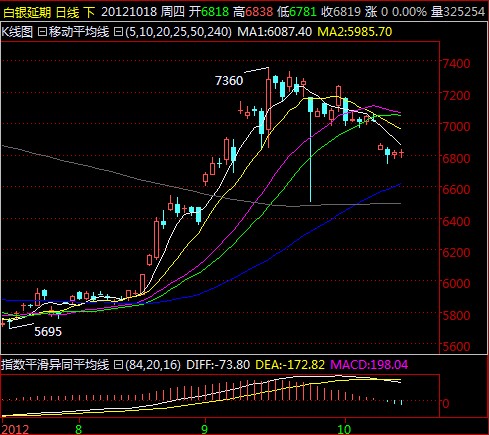Viewport: 490px width, 435px height.
Task: Select the K线图 label
Action: coord(17,32)
